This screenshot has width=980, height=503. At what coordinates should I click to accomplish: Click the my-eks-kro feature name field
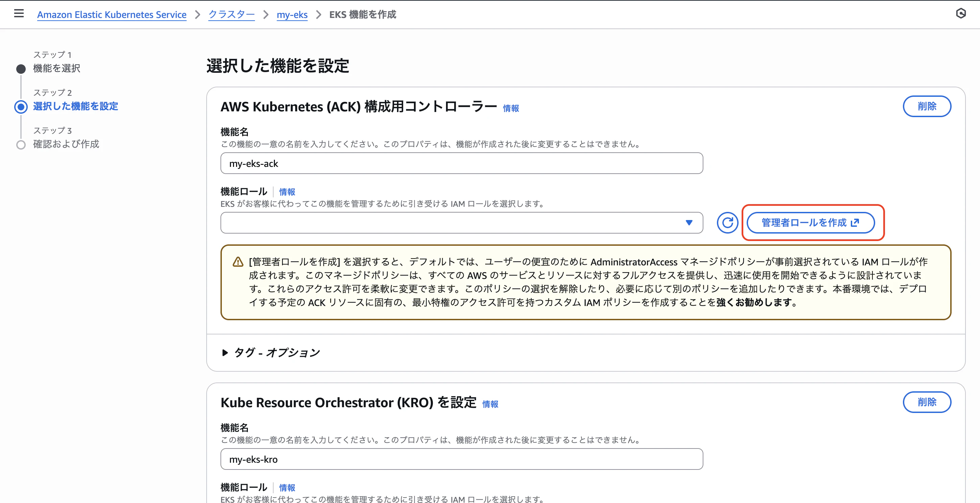(462, 459)
